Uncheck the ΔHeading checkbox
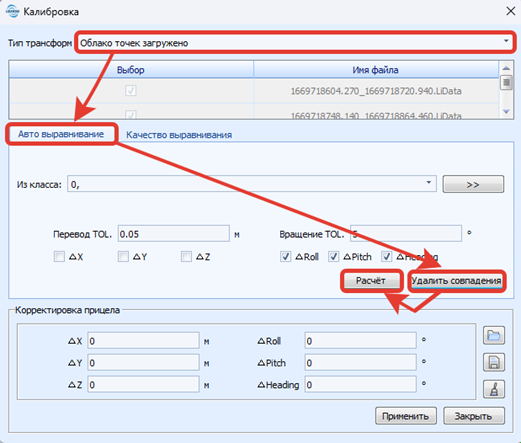The width and height of the screenshot is (521, 443). click(386, 257)
